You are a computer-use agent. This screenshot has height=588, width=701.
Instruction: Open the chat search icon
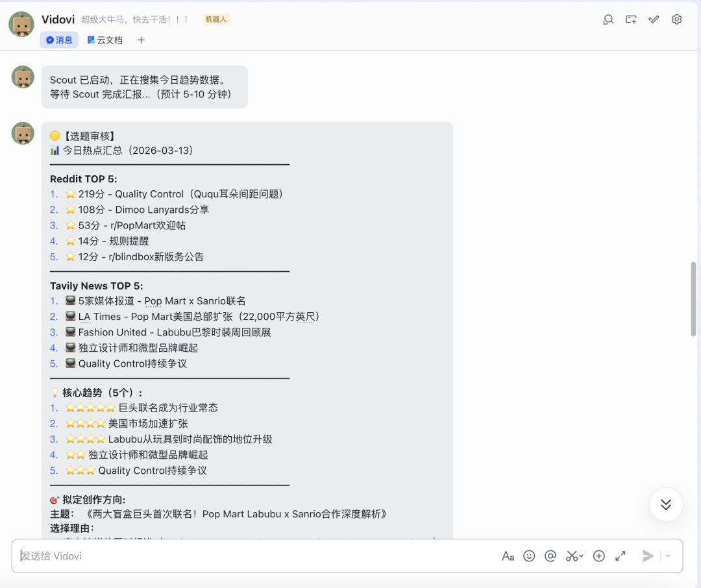[x=608, y=19]
